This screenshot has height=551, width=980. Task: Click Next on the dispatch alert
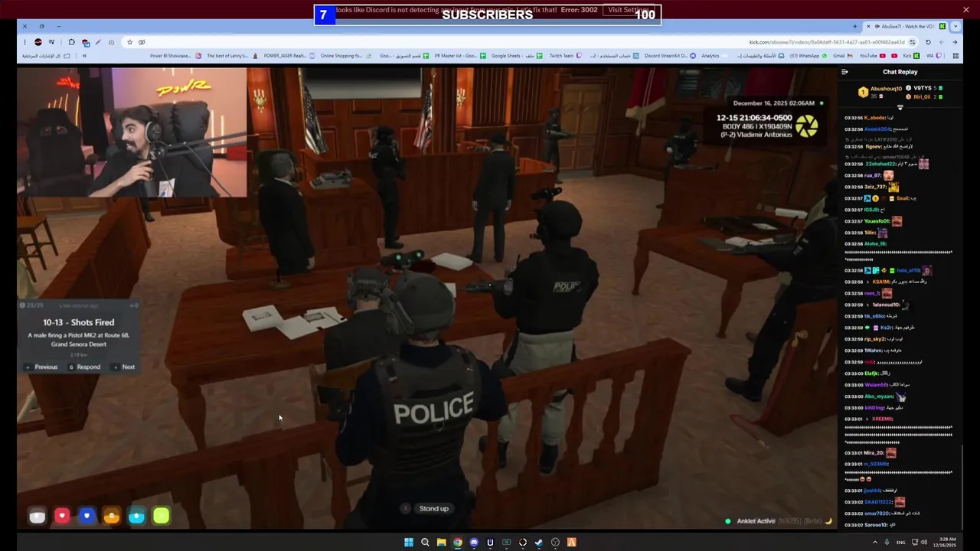click(x=124, y=367)
